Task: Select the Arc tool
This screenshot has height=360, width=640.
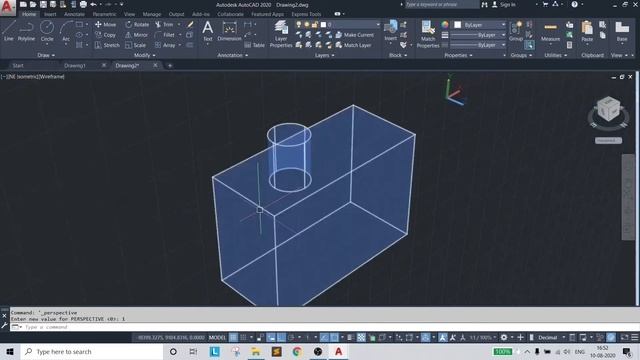Action: [66, 31]
